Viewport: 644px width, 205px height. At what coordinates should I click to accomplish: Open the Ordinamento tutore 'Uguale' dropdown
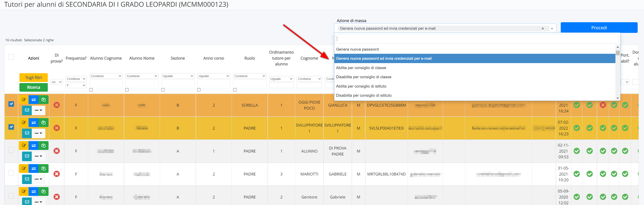281,79
